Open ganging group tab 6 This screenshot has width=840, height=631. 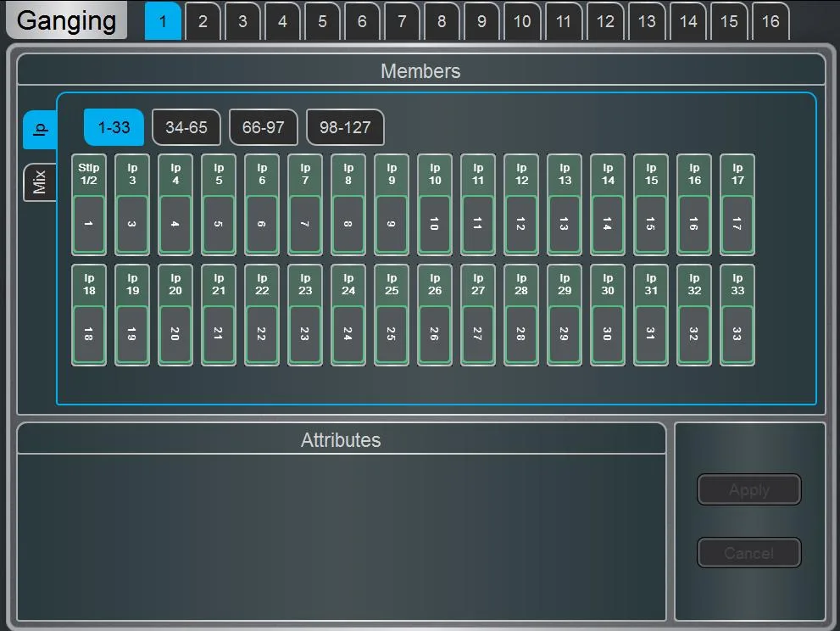[362, 21]
